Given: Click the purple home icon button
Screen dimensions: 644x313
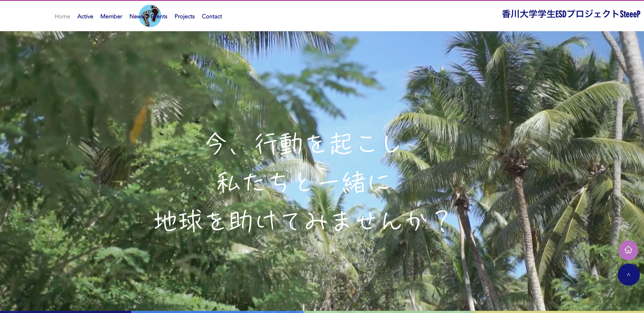Looking at the screenshot, I should 628,250.
